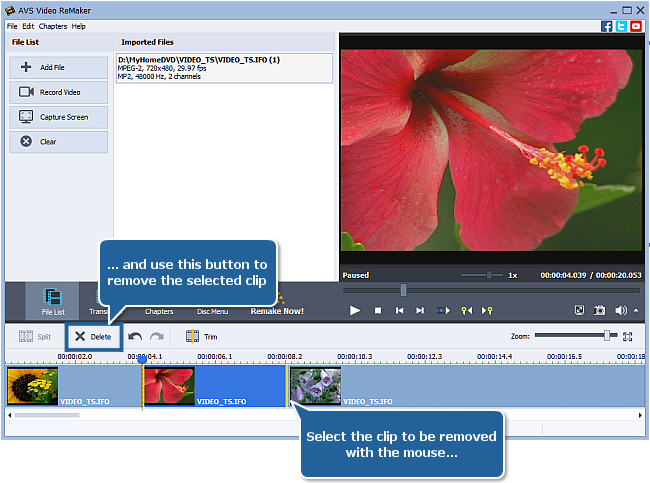Switch to the File List tab
The image size is (650, 483).
(x=53, y=301)
